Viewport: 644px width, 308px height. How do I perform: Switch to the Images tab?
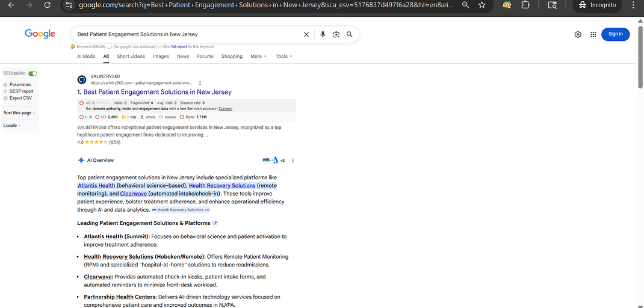click(x=161, y=57)
